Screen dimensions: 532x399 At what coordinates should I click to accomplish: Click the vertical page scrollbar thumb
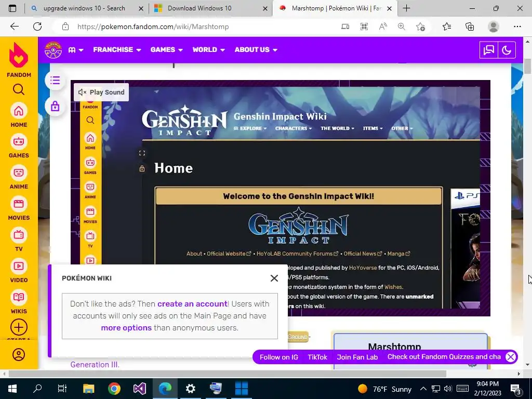click(x=527, y=66)
